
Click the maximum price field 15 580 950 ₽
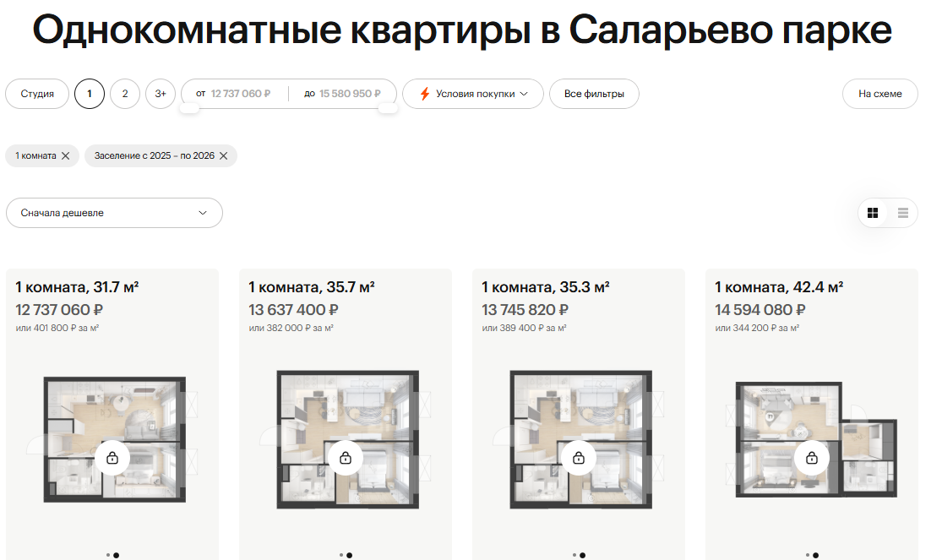pos(349,94)
